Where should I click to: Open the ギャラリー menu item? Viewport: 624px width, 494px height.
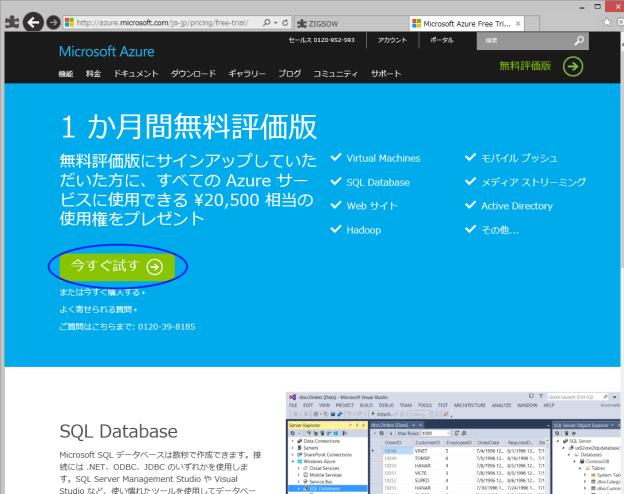(247, 74)
